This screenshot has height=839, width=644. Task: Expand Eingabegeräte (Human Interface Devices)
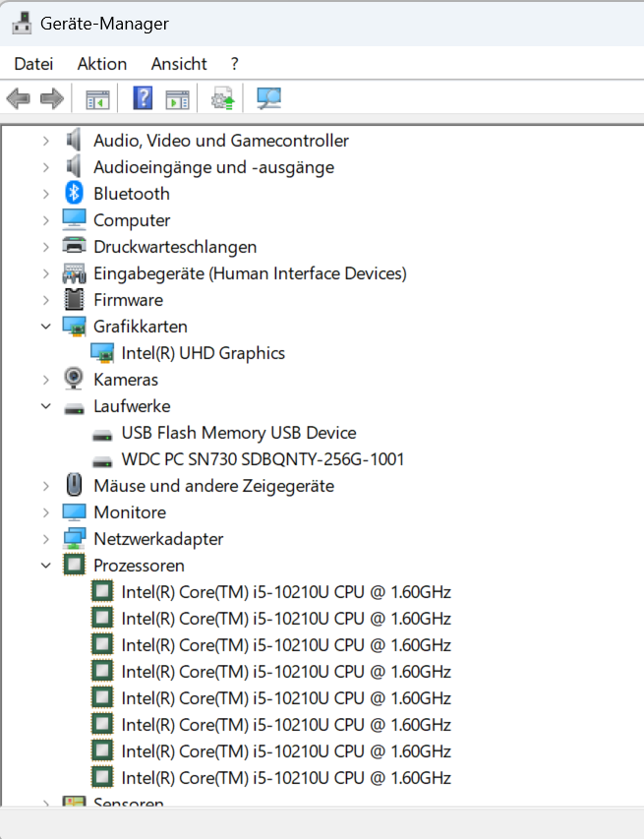[46, 273]
